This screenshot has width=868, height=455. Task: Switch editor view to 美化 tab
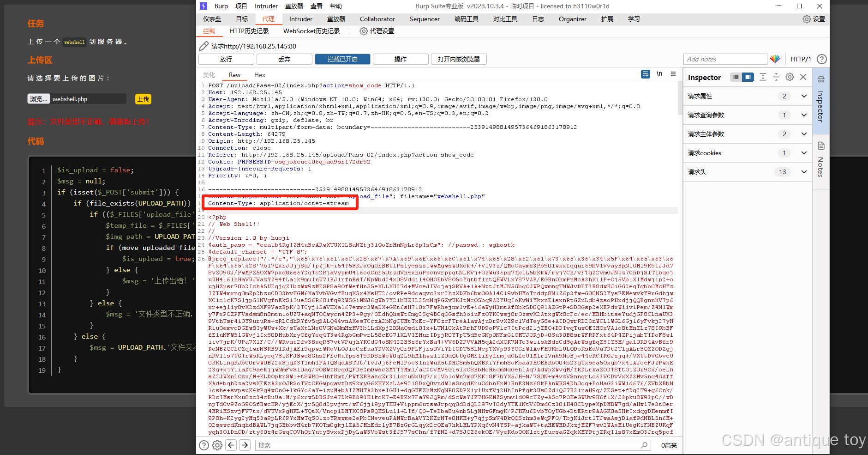coord(209,75)
